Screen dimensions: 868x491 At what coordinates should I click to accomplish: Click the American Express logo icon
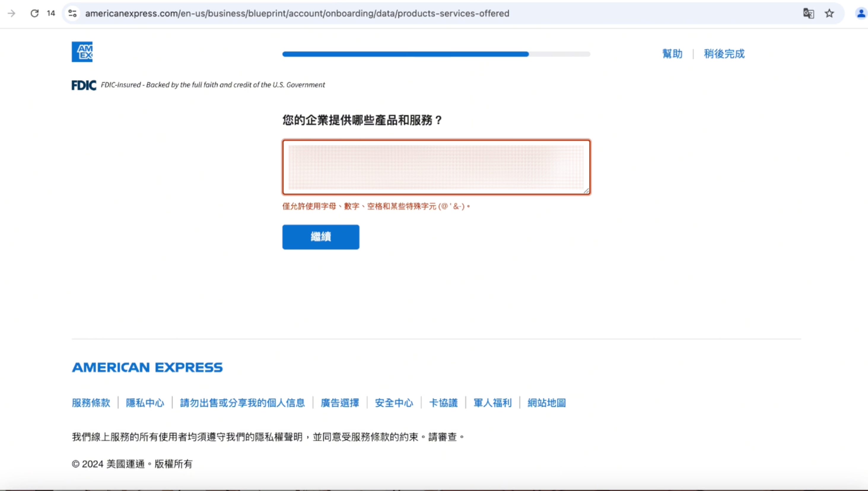tap(82, 52)
